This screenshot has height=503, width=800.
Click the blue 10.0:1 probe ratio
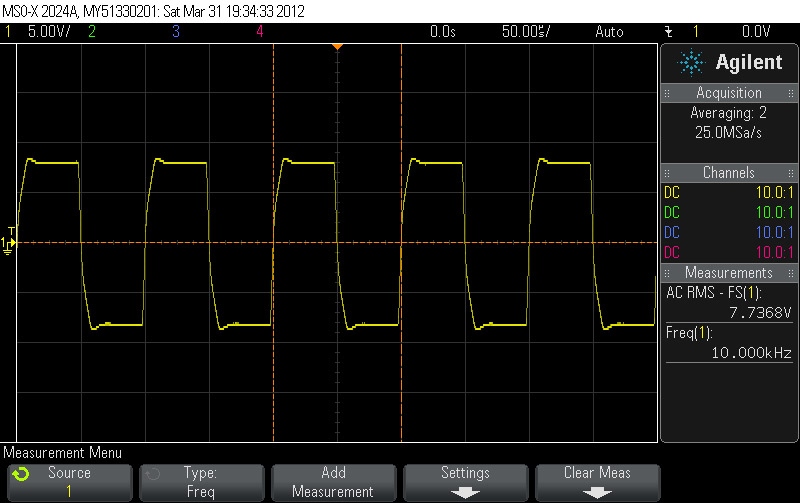click(775, 233)
